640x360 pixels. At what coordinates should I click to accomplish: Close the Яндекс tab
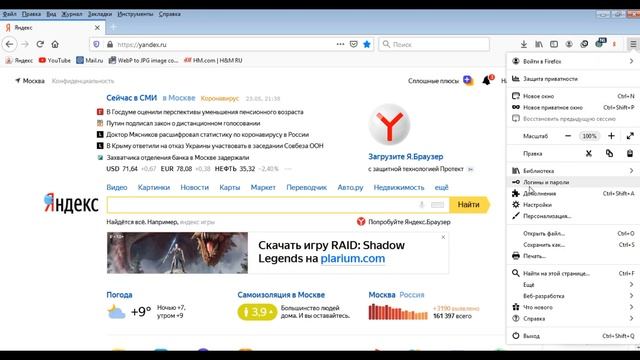coord(97,28)
